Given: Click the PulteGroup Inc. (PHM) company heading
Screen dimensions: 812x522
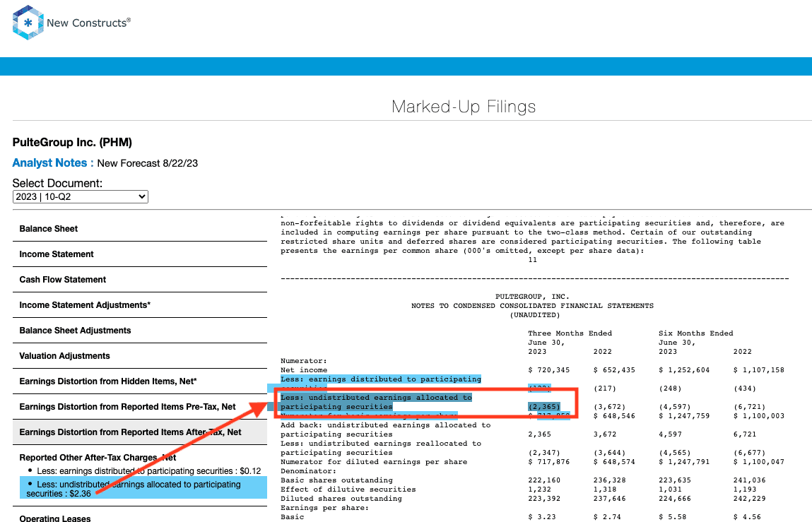Looking at the screenshot, I should (72, 143).
